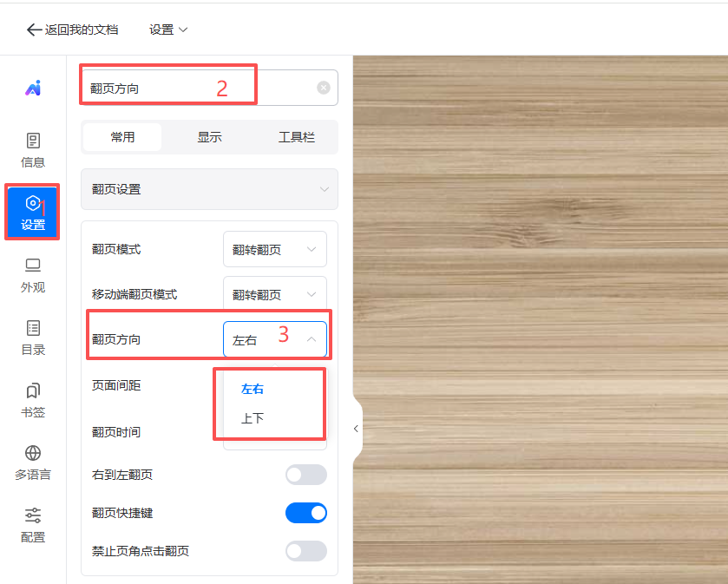Select the 设置 settings sidebar icon

click(x=33, y=212)
